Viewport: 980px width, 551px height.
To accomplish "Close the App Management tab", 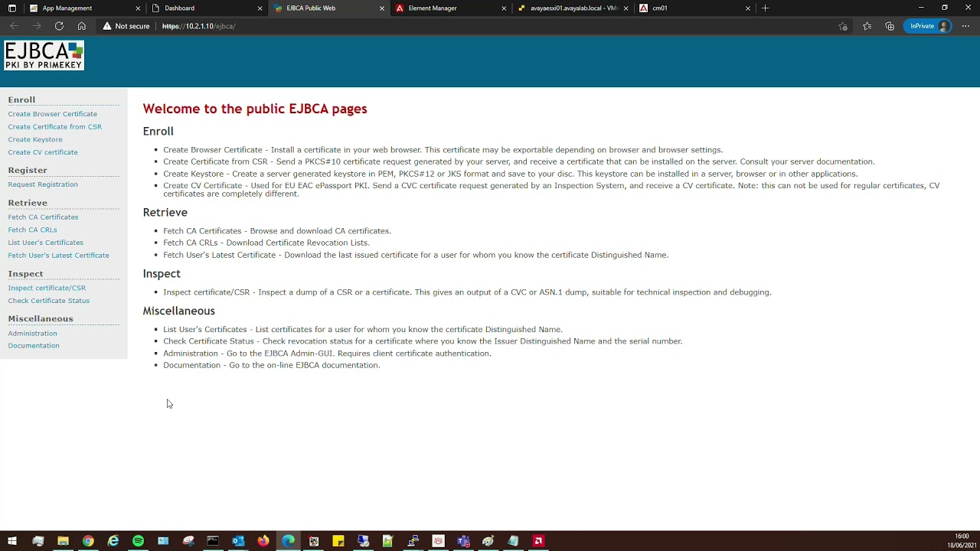I will pyautogui.click(x=138, y=8).
